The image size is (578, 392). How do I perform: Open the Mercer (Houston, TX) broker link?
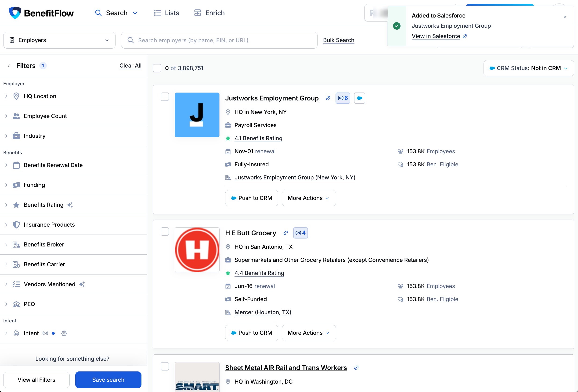(x=263, y=312)
